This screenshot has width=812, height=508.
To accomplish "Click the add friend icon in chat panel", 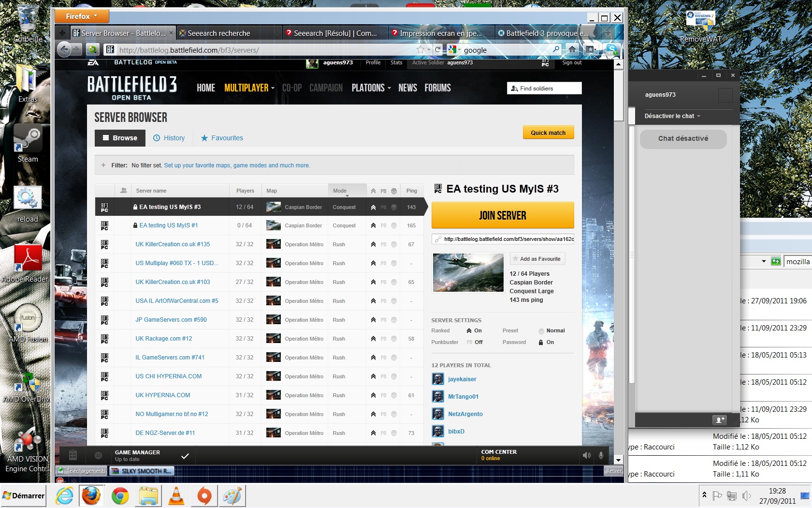I will pos(720,420).
